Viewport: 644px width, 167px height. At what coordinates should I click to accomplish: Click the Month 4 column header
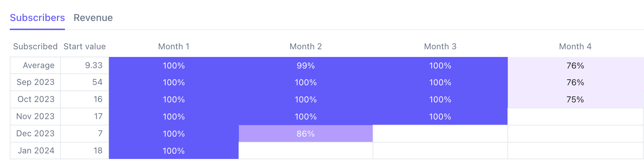tap(575, 46)
